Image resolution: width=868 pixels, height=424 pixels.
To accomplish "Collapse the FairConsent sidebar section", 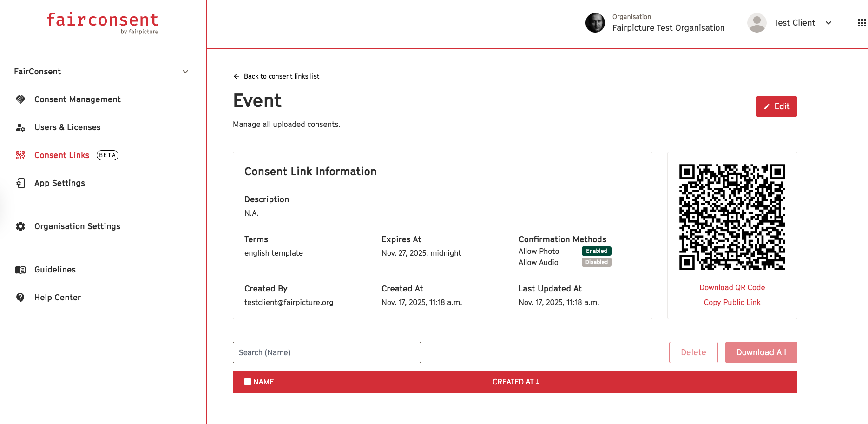I will 185,72.
